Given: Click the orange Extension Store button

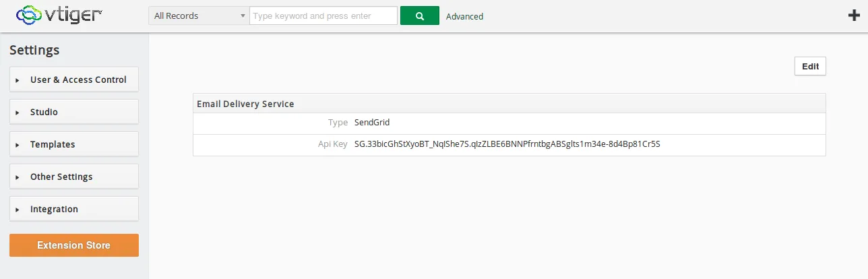Looking at the screenshot, I should (74, 245).
